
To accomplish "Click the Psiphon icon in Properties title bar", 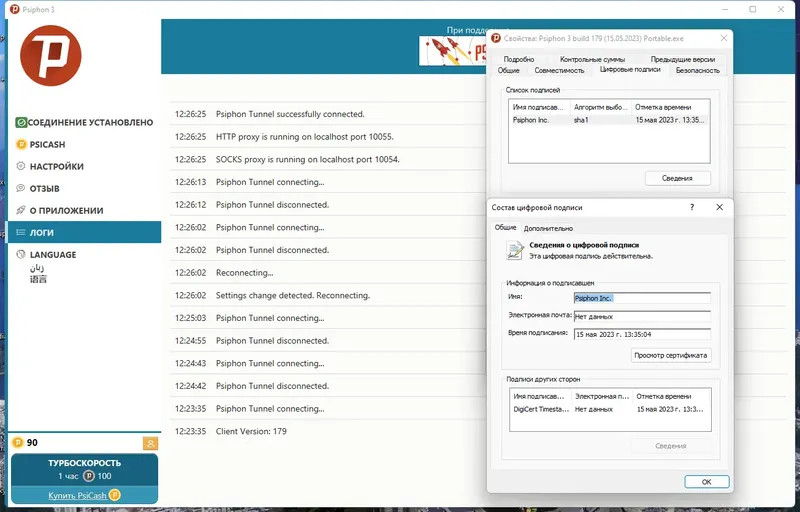I will tap(495, 38).
